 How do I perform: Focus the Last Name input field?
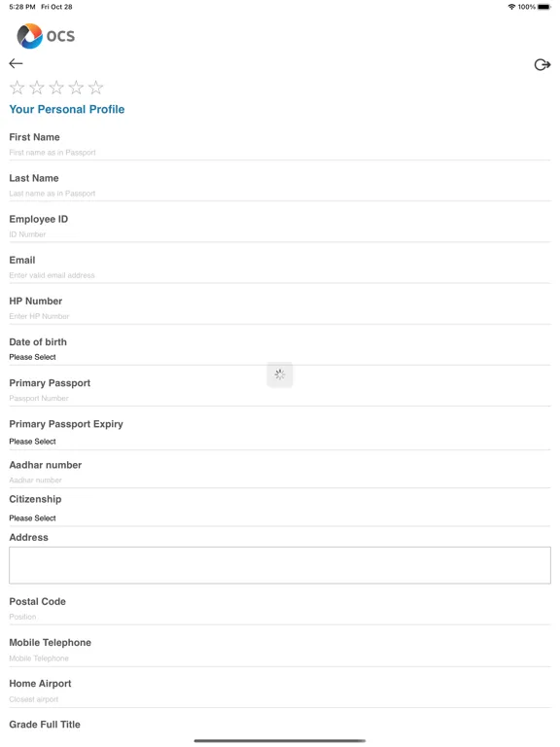pos(280,194)
